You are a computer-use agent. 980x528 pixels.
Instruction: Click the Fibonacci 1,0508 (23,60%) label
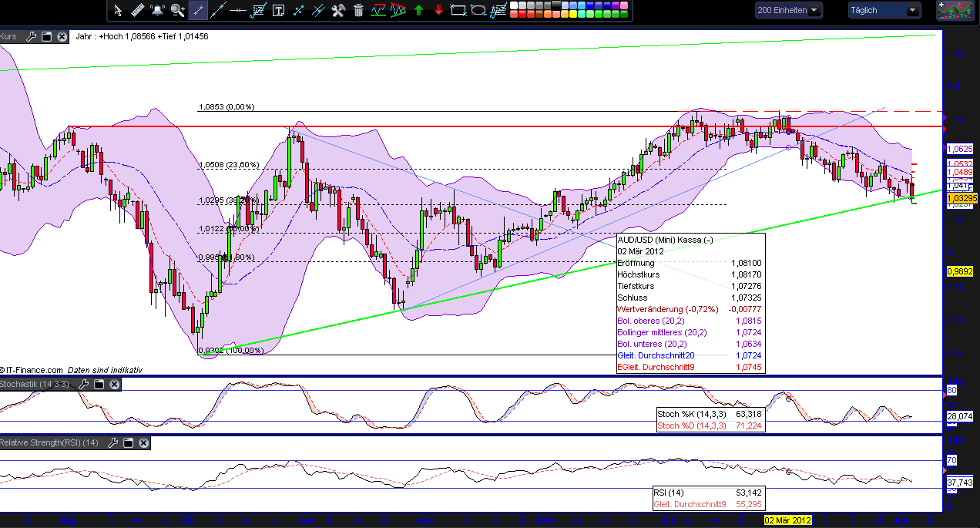tap(229, 164)
